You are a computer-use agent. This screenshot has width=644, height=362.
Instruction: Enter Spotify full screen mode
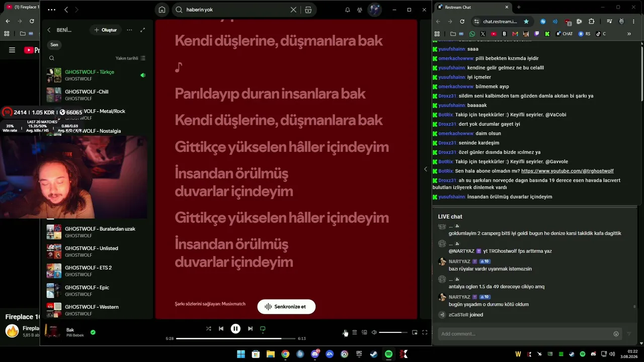(425, 332)
